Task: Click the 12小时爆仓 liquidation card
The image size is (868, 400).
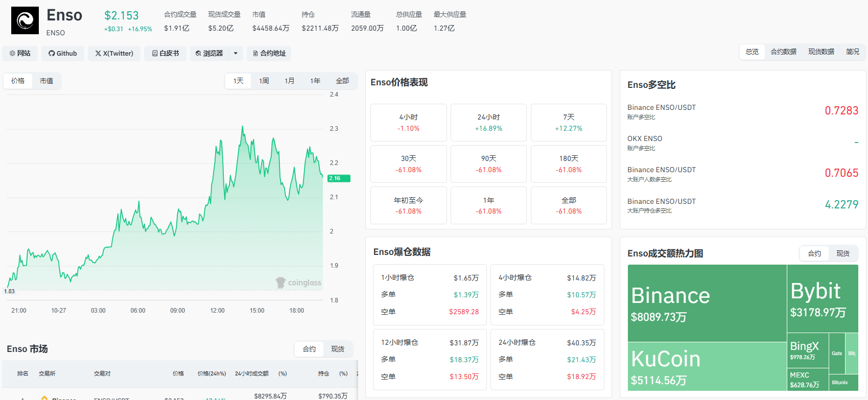Action: point(430,360)
